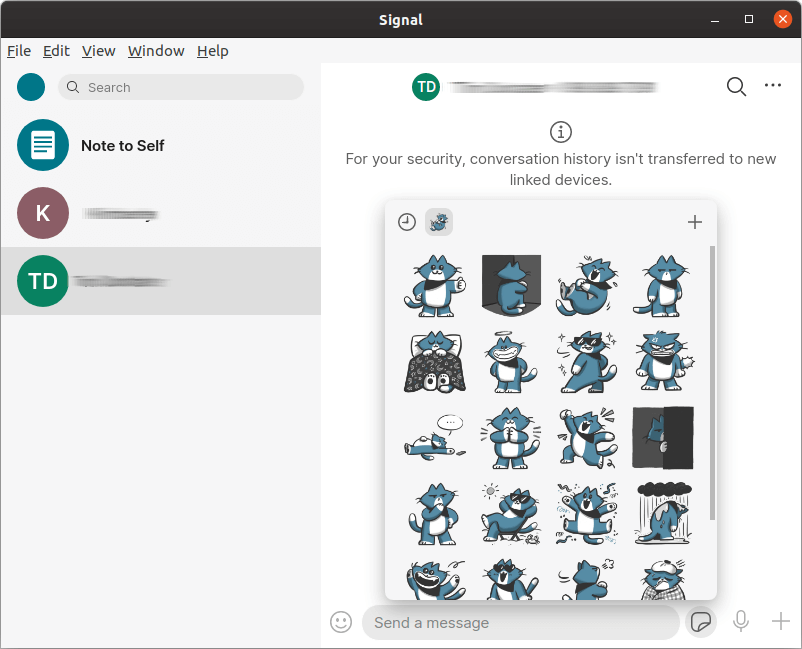This screenshot has width=802, height=649.
Task: Maximize the Signal window
Action: 749,19
